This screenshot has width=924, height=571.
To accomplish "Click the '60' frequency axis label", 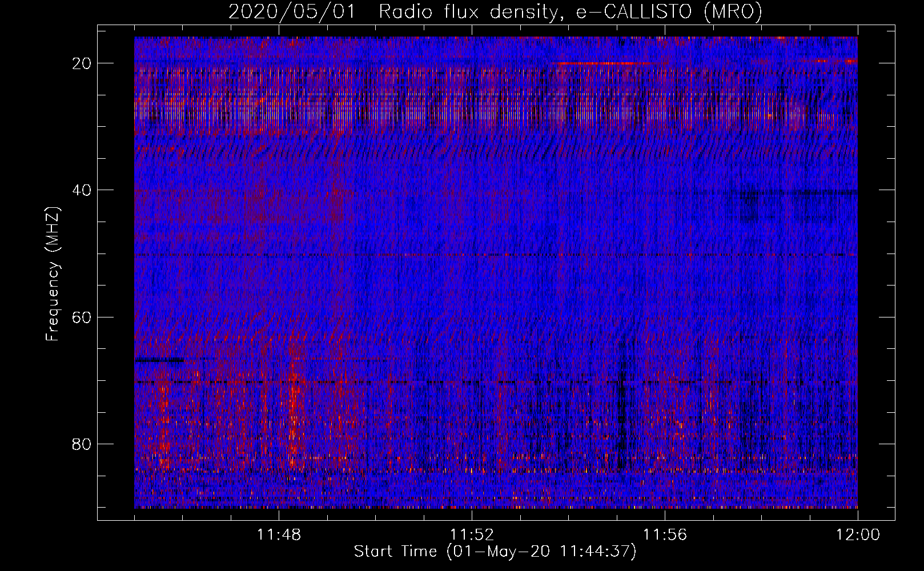I will click(x=82, y=317).
